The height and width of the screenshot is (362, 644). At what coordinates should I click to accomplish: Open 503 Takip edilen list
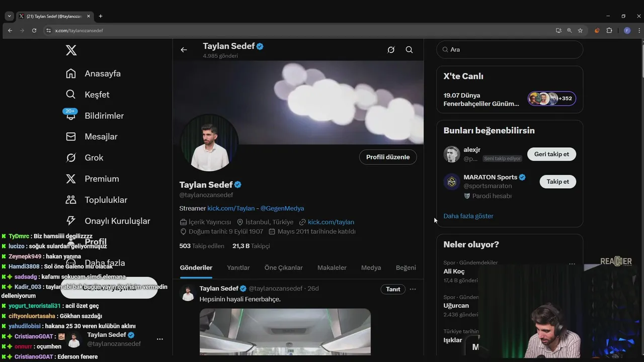(202, 246)
